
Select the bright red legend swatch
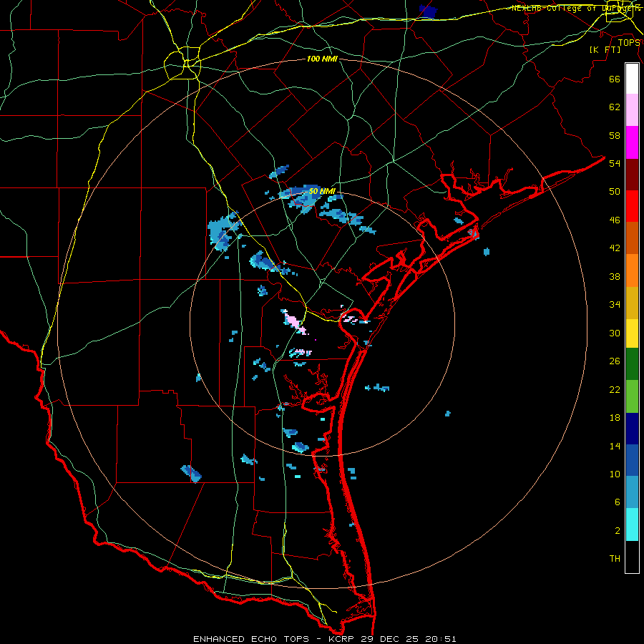click(x=632, y=206)
